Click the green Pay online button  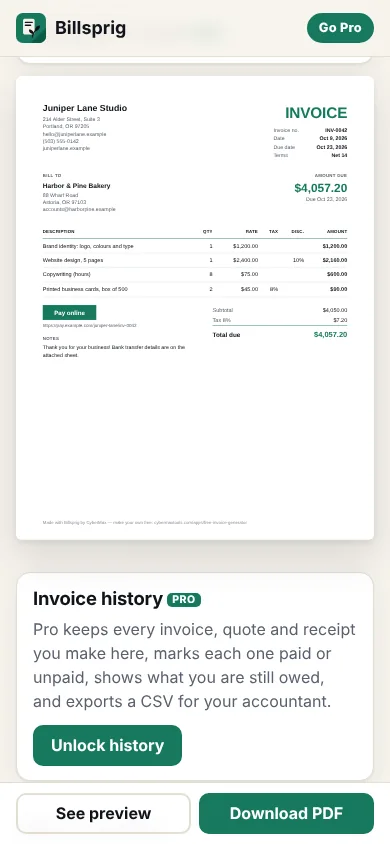(x=69, y=313)
